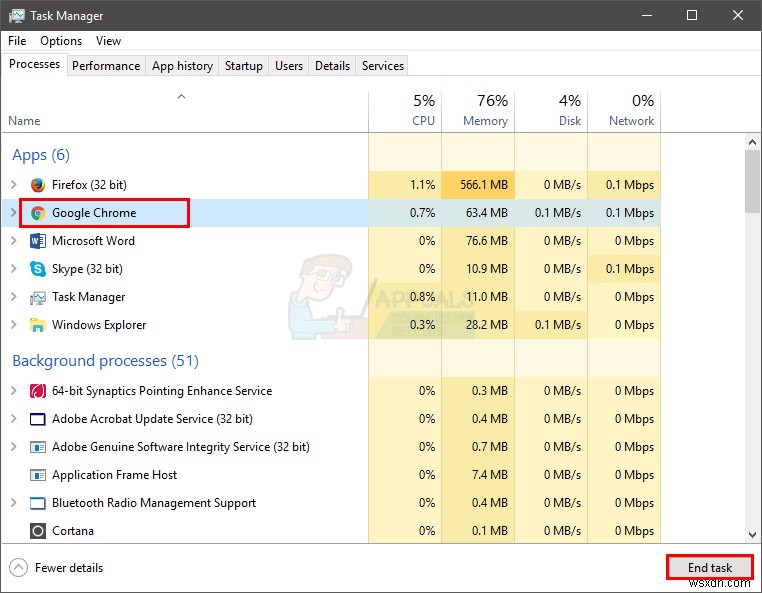This screenshot has width=762, height=593.
Task: Expand the Google Chrome process group
Action: (x=14, y=213)
